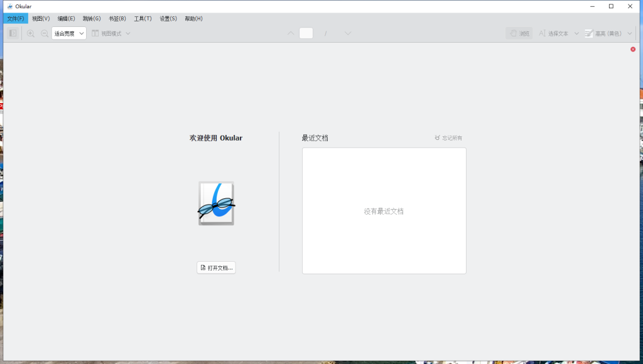Image resolution: width=643 pixels, height=364 pixels.
Task: Go to previous page arrow
Action: [x=291, y=33]
